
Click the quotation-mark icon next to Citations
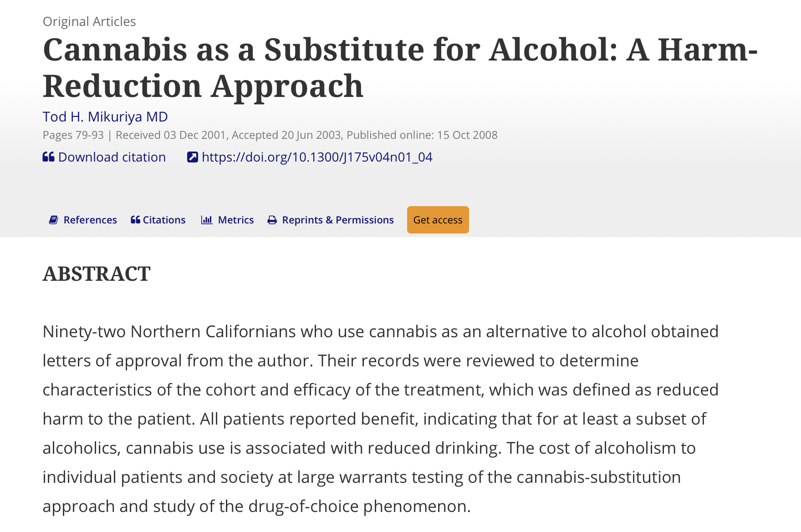135,220
